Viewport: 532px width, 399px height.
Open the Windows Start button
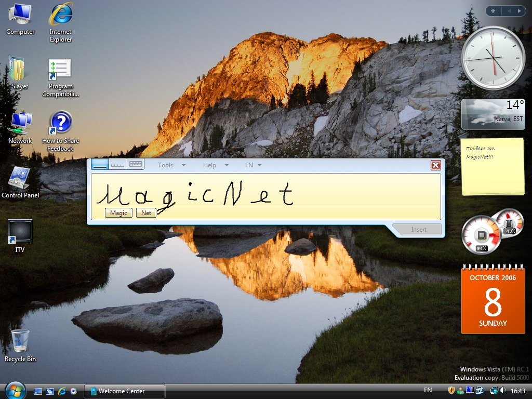point(15,391)
